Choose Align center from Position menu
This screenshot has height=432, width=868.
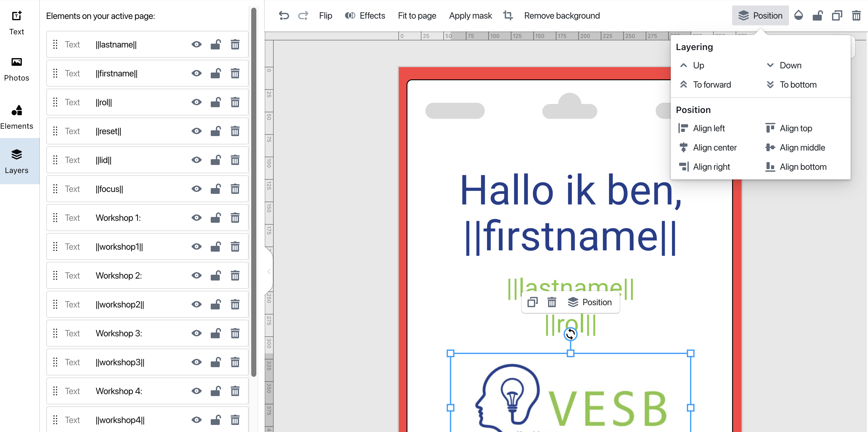pyautogui.click(x=714, y=148)
